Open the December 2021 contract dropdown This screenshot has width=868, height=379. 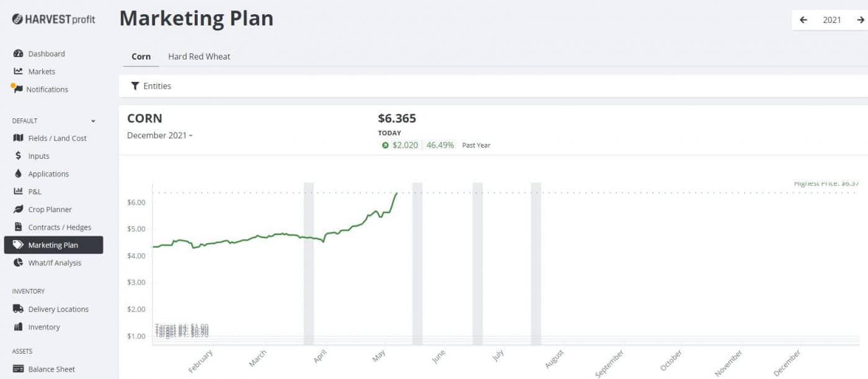tap(159, 136)
